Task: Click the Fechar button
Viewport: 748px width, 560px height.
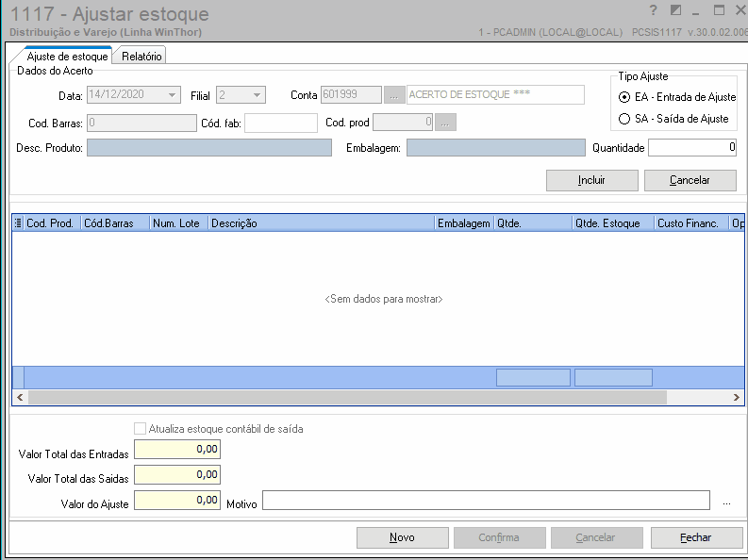Action: point(696,537)
